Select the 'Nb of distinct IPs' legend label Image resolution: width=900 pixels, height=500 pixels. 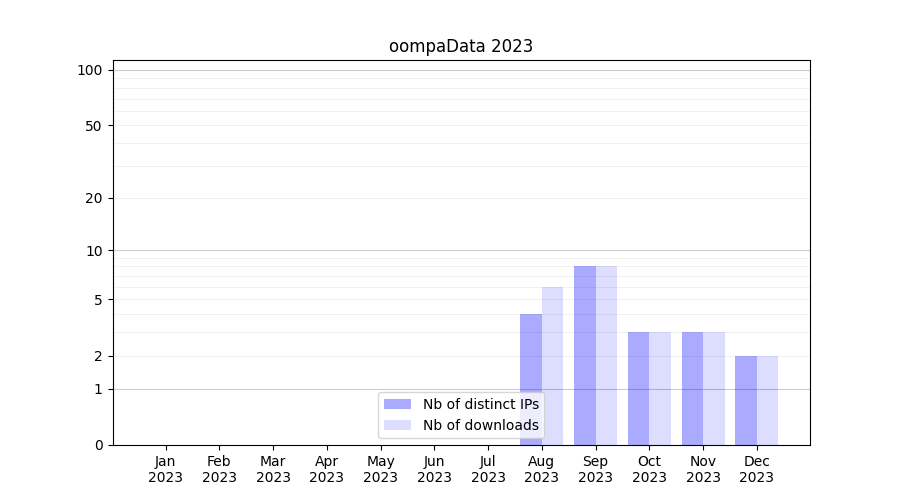480,404
